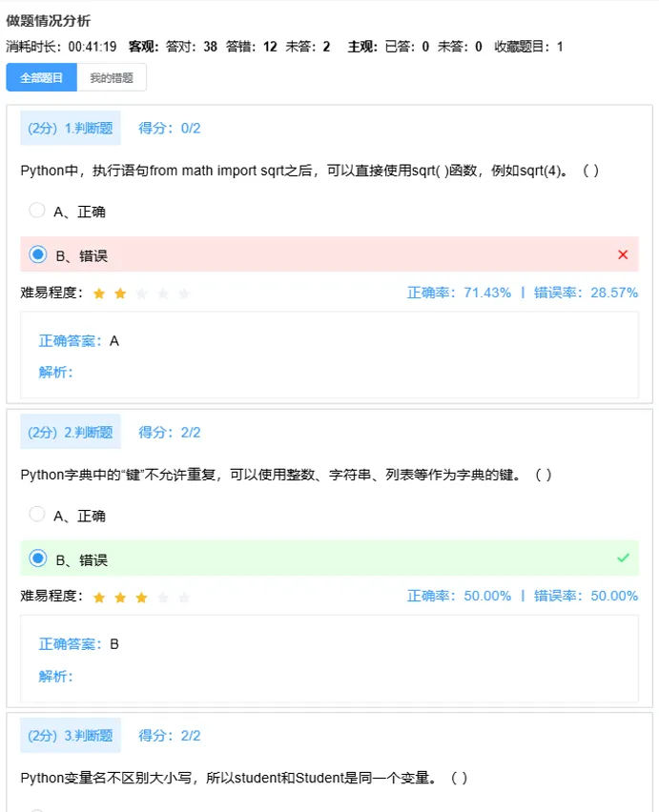Click first difficulty star of question 1
The width and height of the screenshot is (659, 812).
[98, 294]
